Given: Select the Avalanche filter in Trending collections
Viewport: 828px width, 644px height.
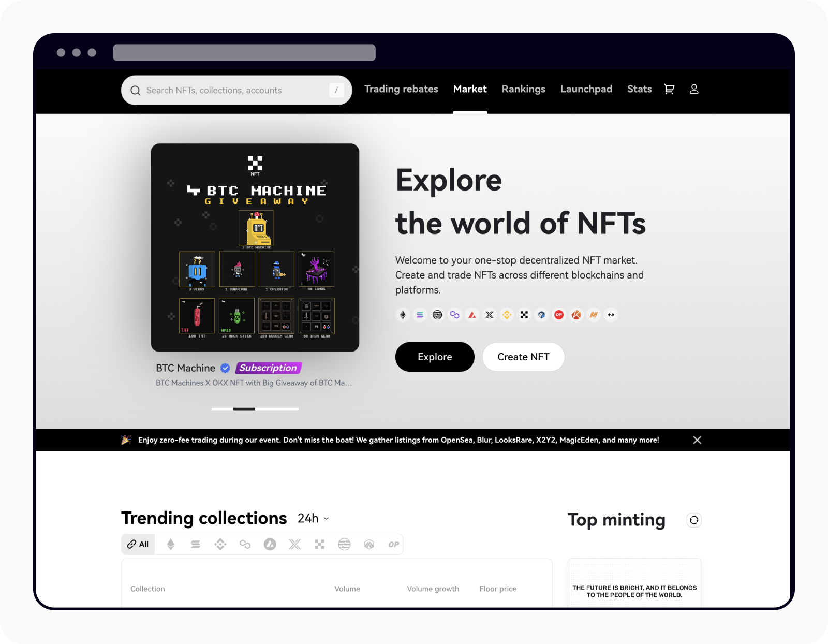Looking at the screenshot, I should pos(270,544).
